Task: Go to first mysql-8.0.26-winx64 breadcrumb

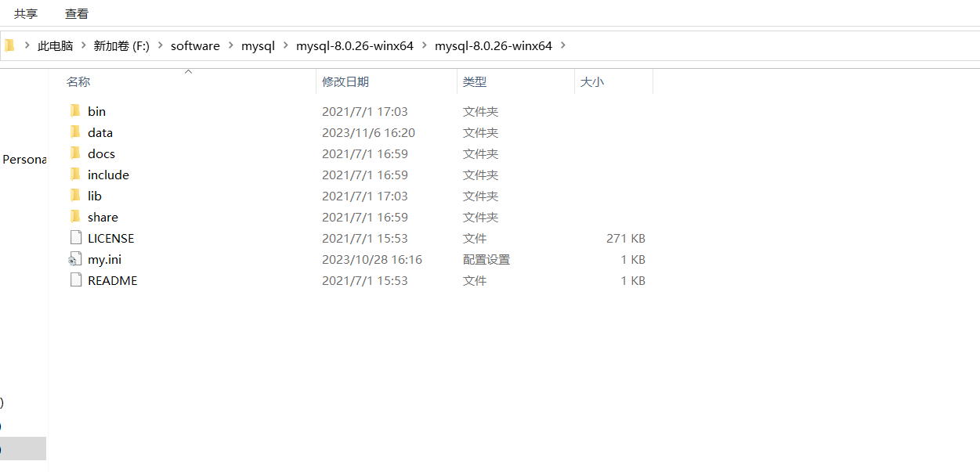Action: pyautogui.click(x=355, y=45)
